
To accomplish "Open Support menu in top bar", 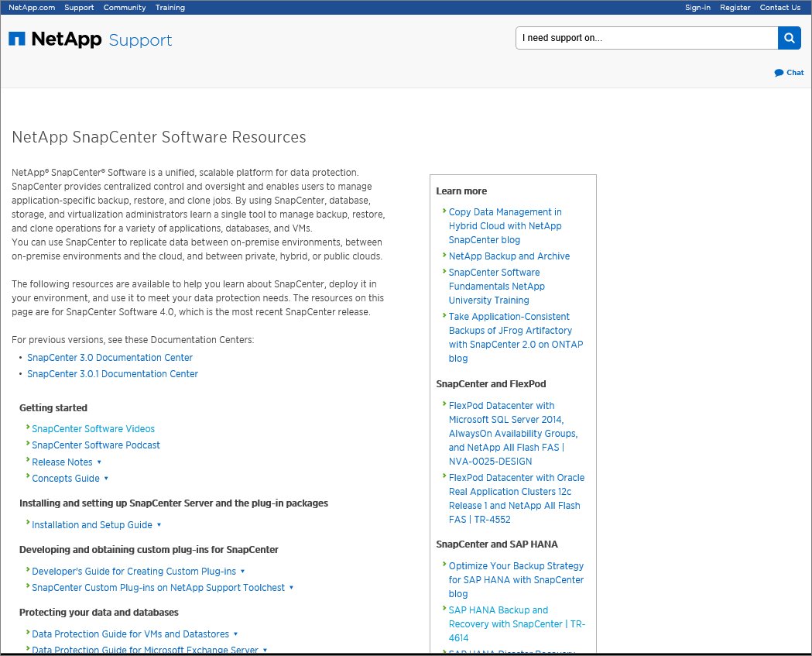I will pos(79,7).
